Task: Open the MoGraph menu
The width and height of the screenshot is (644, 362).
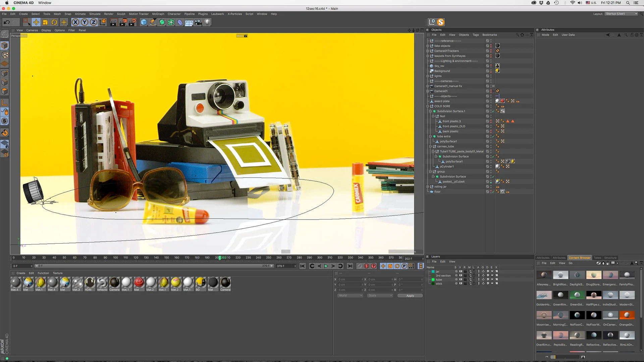Action: 158,14
